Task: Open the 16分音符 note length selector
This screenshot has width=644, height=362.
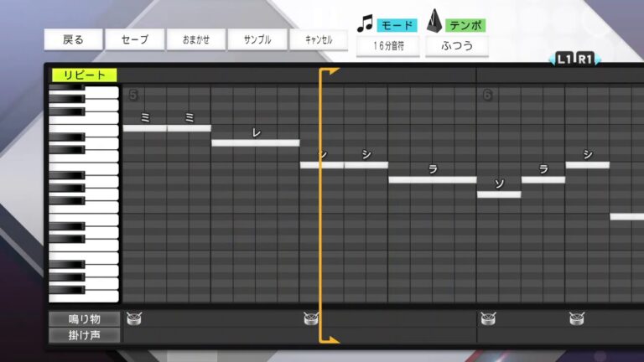Action: tap(387, 46)
